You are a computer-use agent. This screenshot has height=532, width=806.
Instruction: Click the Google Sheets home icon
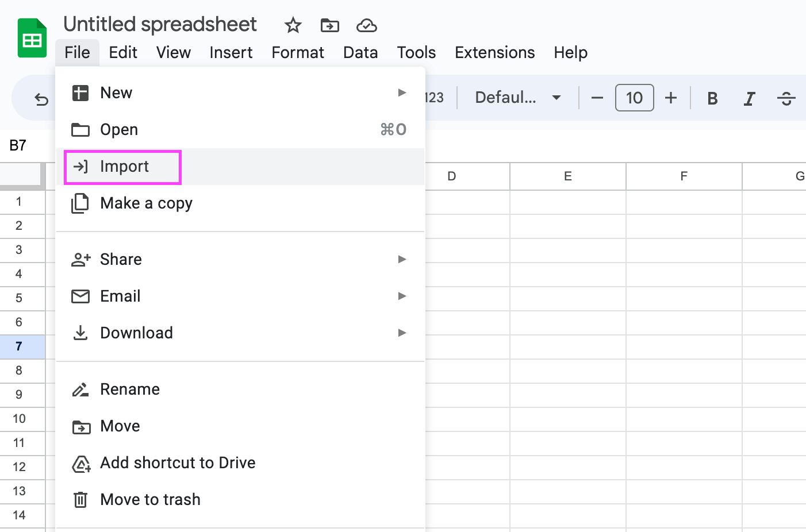coord(32,37)
